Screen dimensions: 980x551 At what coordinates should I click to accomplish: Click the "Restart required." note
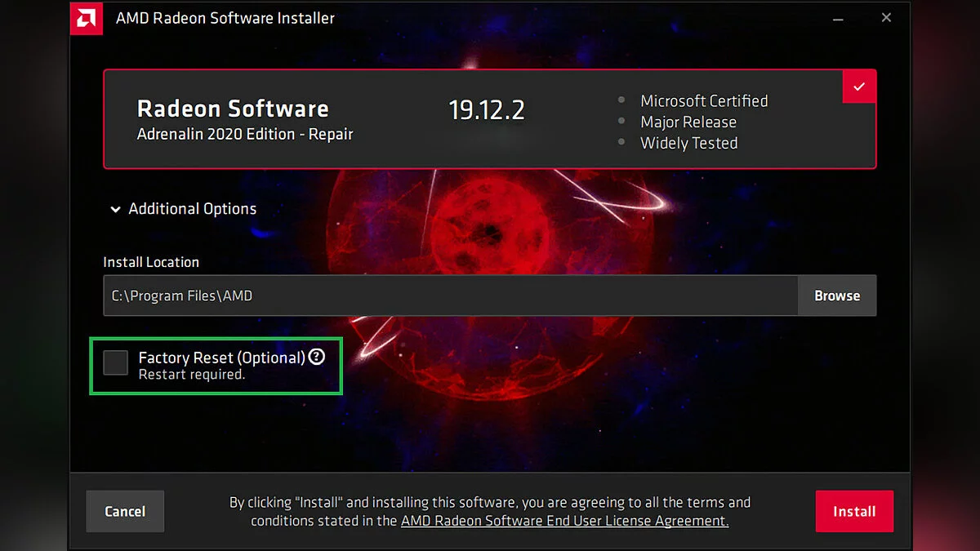192,375
